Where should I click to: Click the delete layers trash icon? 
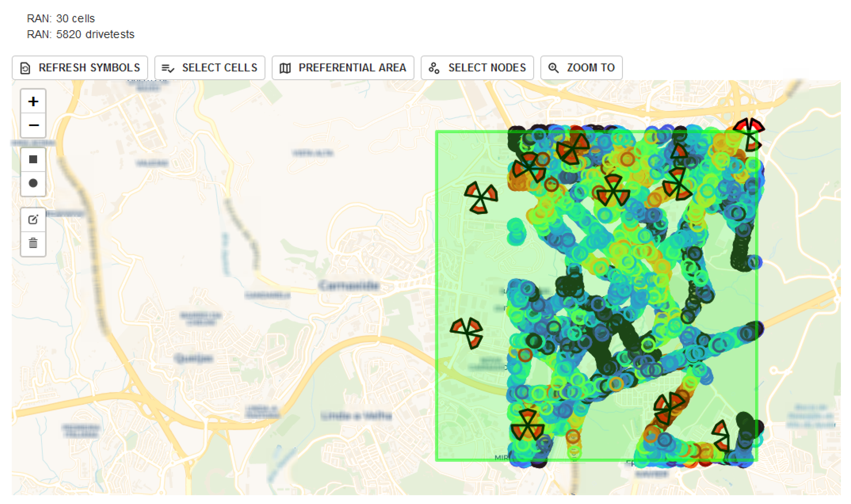33,244
